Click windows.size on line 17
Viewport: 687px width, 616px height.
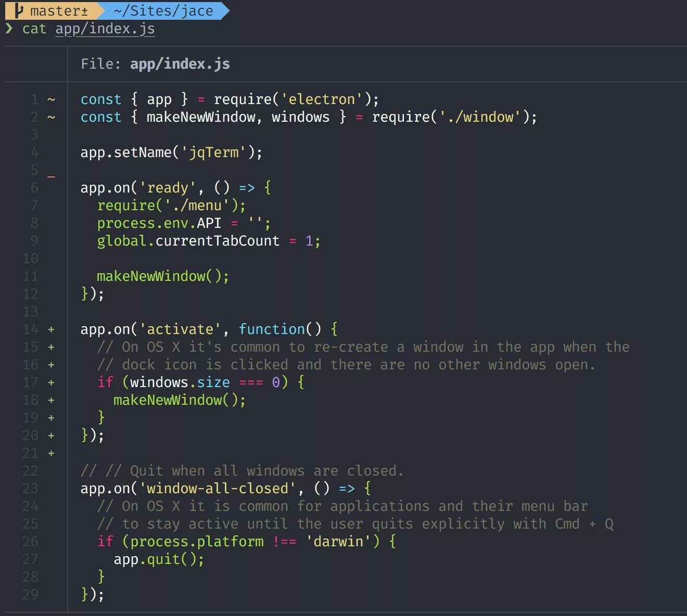click(x=180, y=382)
